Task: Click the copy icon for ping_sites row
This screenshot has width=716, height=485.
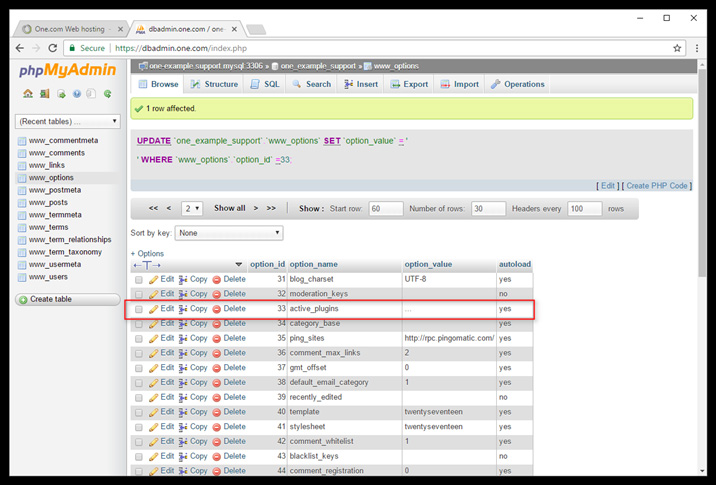Action: pos(183,338)
